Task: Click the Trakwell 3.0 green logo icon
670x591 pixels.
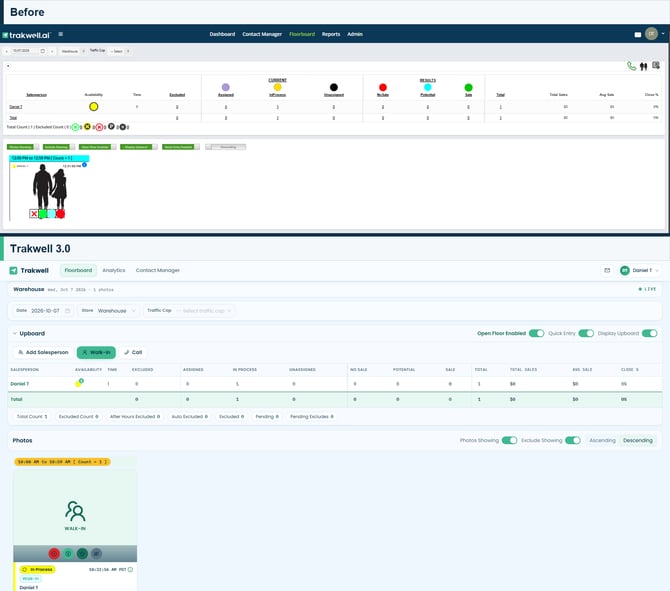Action: (x=13, y=271)
